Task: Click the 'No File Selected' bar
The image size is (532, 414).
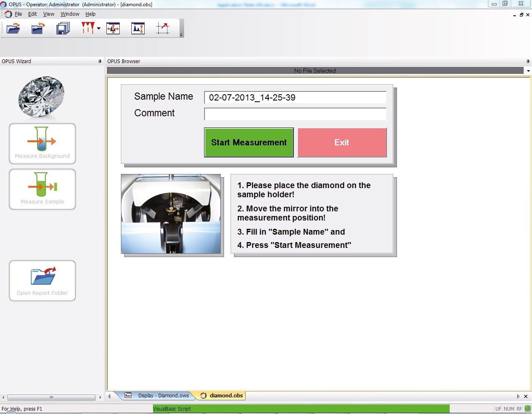Action: [x=315, y=71]
